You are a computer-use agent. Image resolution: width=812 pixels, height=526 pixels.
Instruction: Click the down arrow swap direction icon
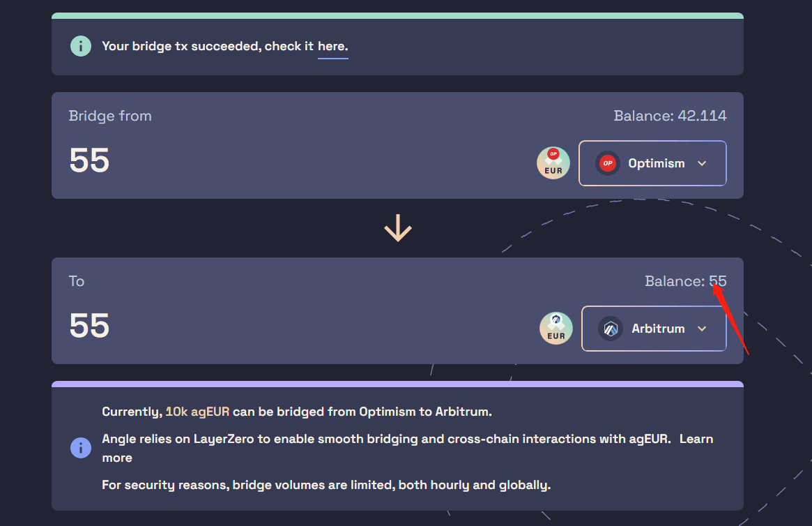click(x=398, y=228)
